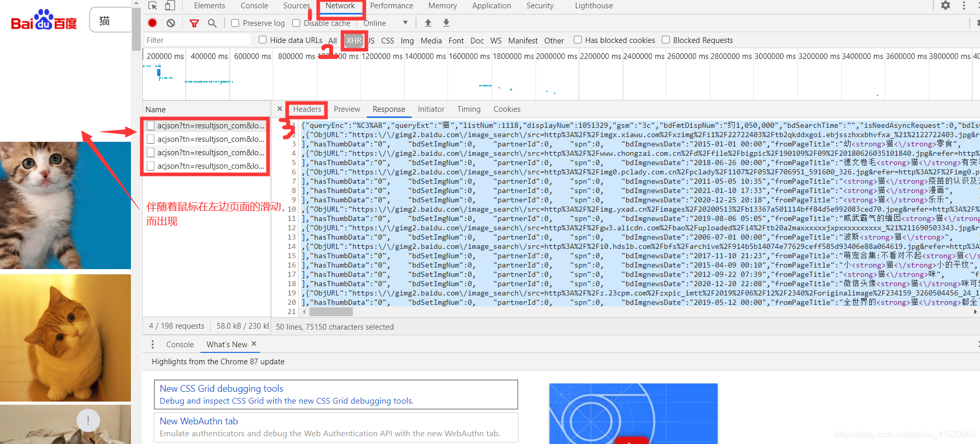
Task: Open the Headers tab of request
Action: click(307, 109)
